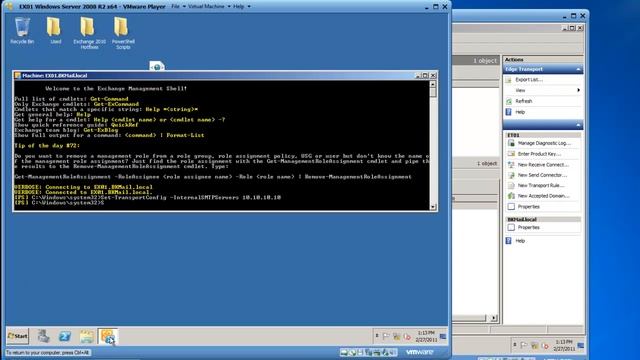Switch to the Exchange Management taskbar icon
Viewport: 640px width, 360px height.
108,336
